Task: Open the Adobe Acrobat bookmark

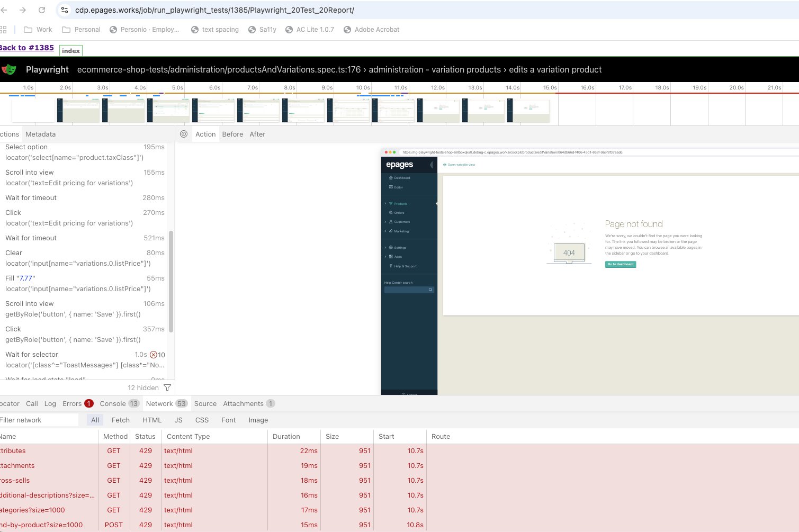Action: [371, 30]
